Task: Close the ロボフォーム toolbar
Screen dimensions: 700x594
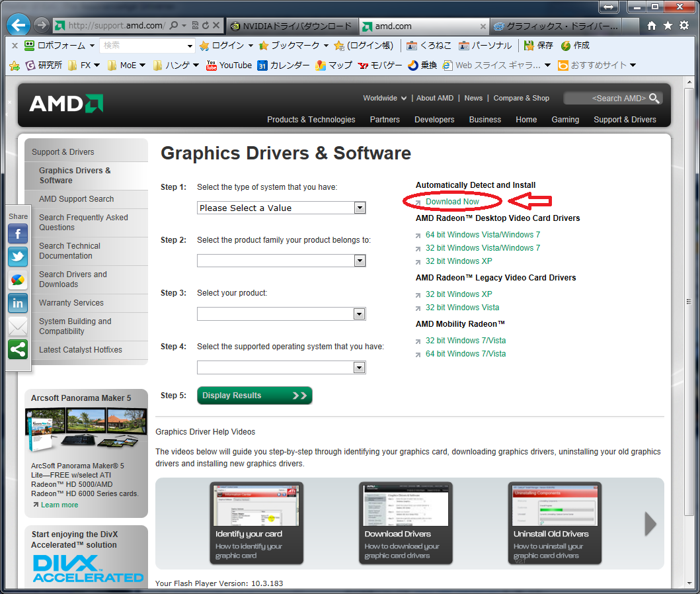Action: tap(15, 46)
